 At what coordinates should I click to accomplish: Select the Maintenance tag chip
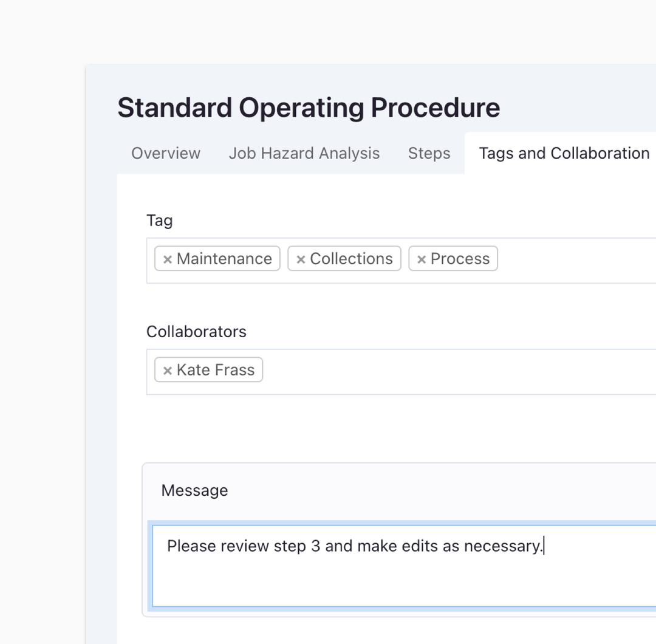pos(217,258)
